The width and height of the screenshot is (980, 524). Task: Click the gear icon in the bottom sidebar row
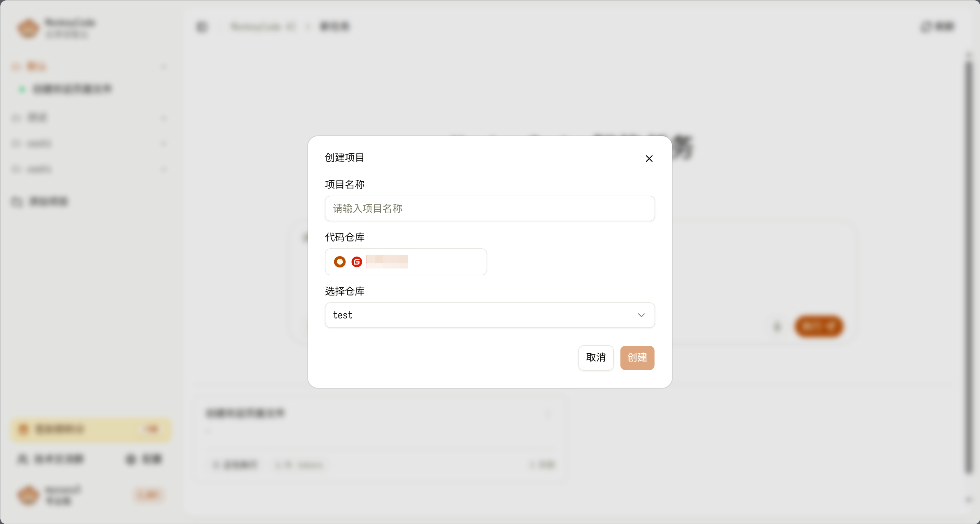click(130, 459)
